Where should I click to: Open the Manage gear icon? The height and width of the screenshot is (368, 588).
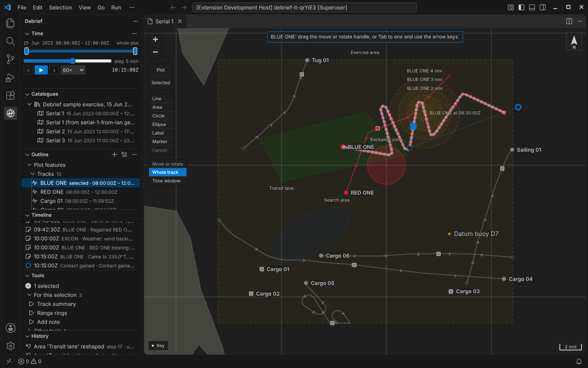(11, 346)
